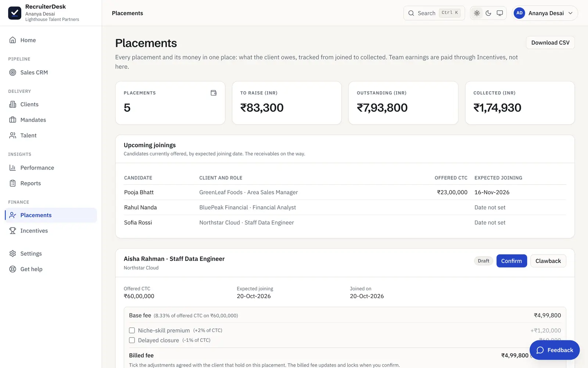Click the Clients building icon

coord(12,105)
